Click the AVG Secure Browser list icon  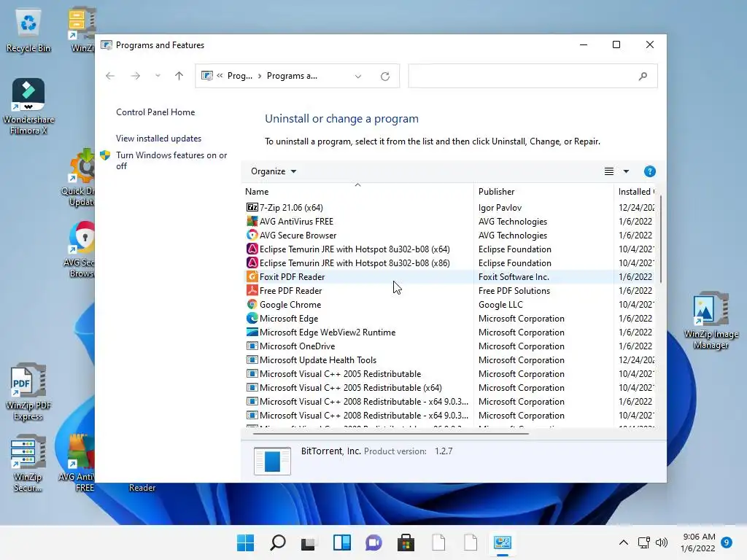click(252, 236)
